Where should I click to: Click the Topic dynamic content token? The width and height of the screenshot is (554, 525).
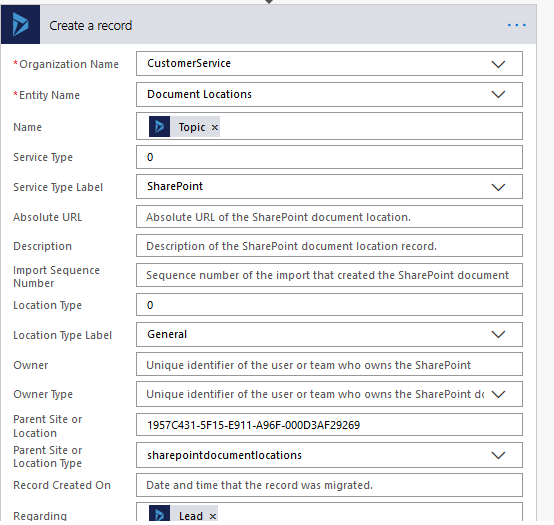(x=184, y=126)
